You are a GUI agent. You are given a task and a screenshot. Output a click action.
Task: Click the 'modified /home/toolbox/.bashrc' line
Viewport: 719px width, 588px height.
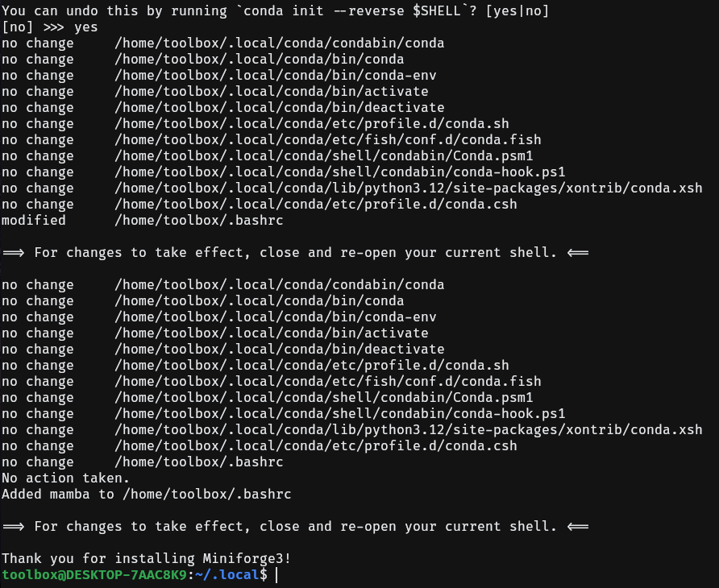click(x=142, y=221)
